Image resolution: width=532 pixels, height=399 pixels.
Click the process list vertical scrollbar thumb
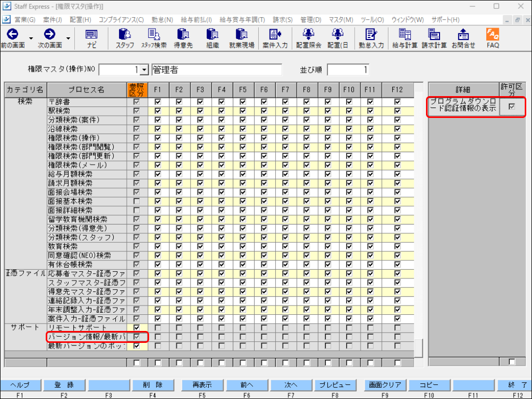pyautogui.click(x=419, y=348)
